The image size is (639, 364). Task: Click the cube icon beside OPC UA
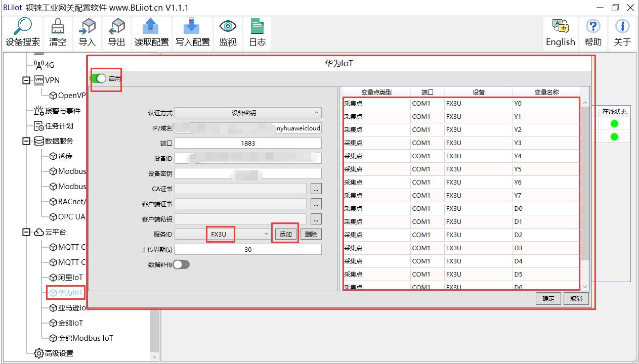pyautogui.click(x=53, y=217)
